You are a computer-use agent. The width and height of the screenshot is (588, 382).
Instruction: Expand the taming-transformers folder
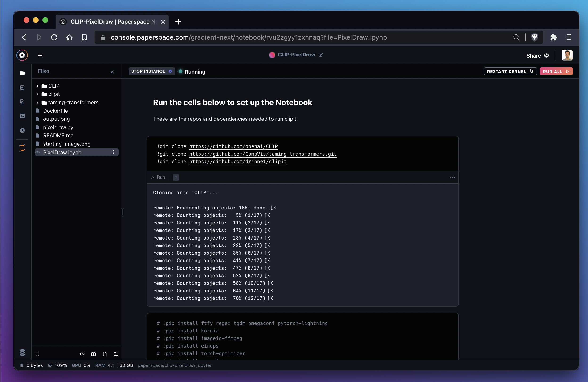37,103
